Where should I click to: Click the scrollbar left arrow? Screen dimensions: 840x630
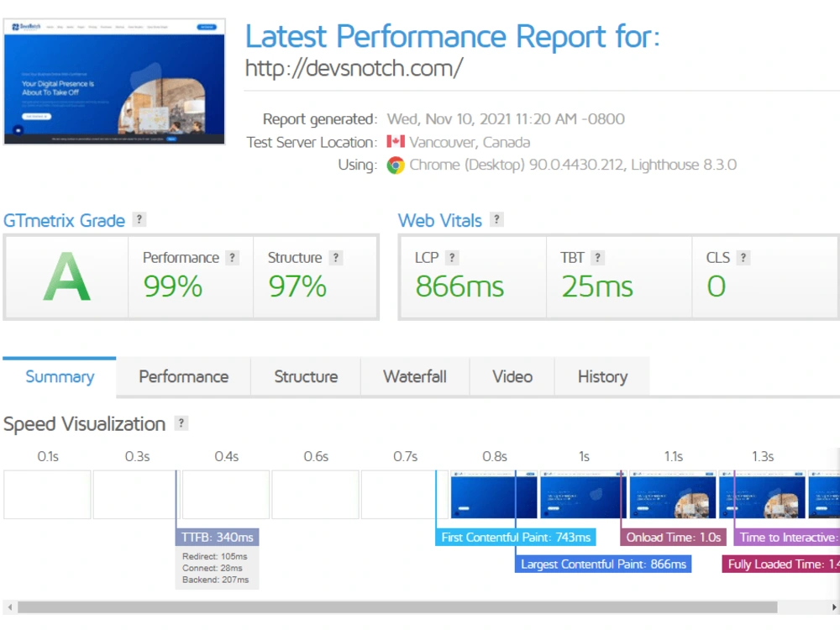point(9,607)
